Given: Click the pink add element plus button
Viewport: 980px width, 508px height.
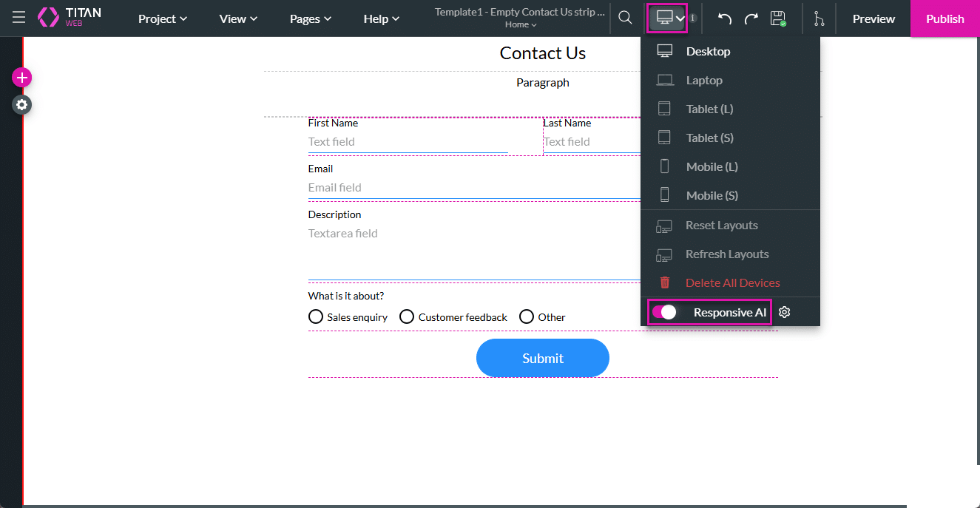Looking at the screenshot, I should click(x=21, y=78).
